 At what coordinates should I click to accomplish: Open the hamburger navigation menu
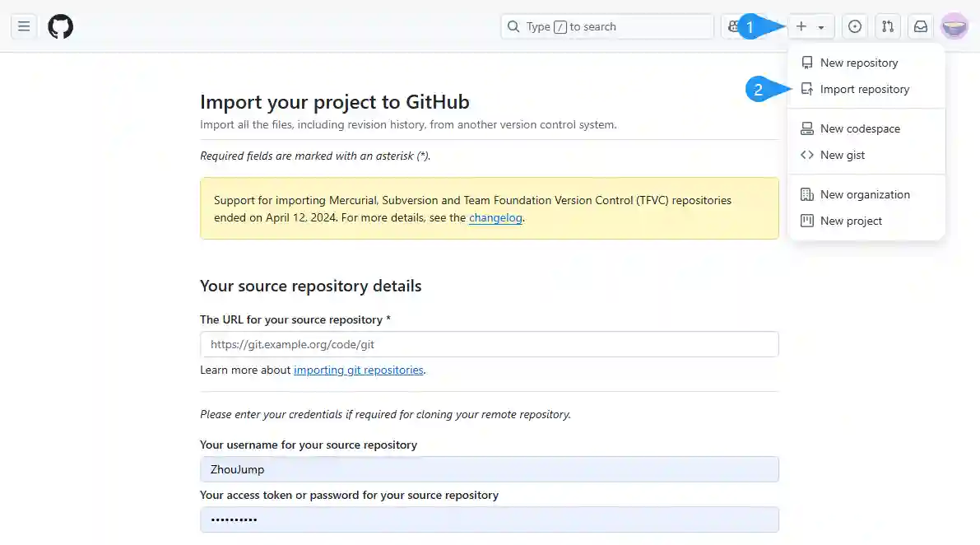point(24,26)
